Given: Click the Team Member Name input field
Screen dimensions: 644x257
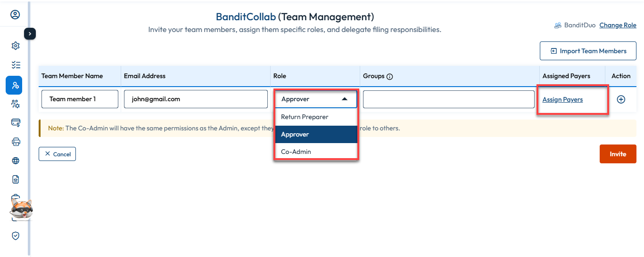Looking at the screenshot, I should click(x=80, y=99).
